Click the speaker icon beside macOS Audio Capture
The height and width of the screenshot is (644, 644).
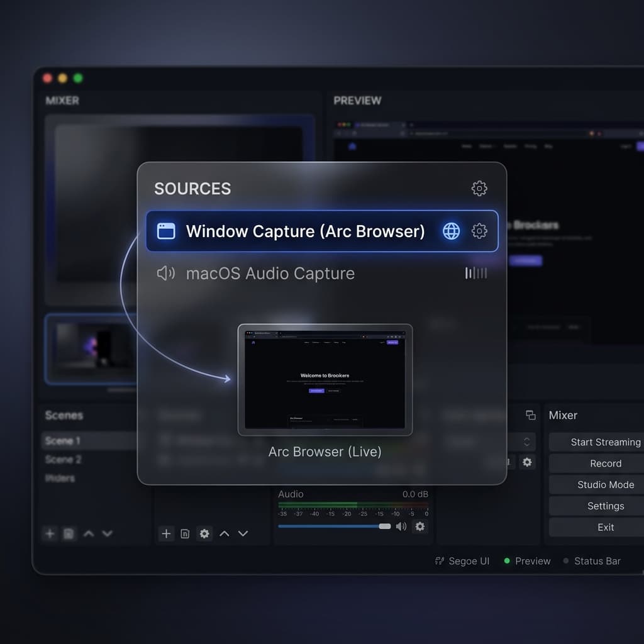pyautogui.click(x=166, y=273)
